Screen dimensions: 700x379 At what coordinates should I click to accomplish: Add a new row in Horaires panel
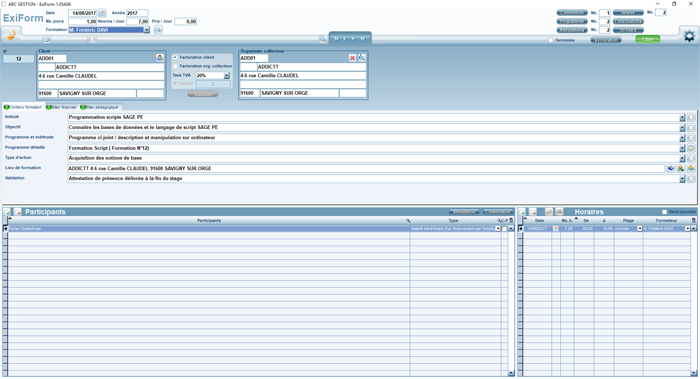point(522,212)
